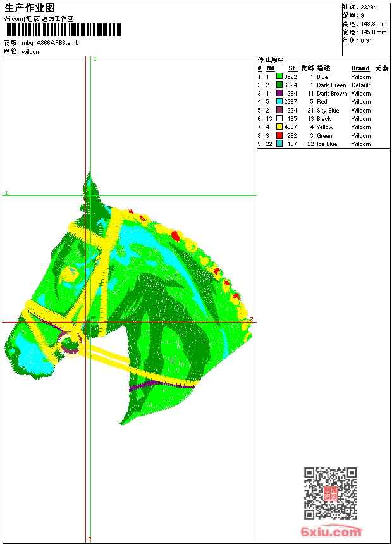The height and width of the screenshot is (544, 392).
Task: Click the red seal inside the QR code
Action: [330, 493]
